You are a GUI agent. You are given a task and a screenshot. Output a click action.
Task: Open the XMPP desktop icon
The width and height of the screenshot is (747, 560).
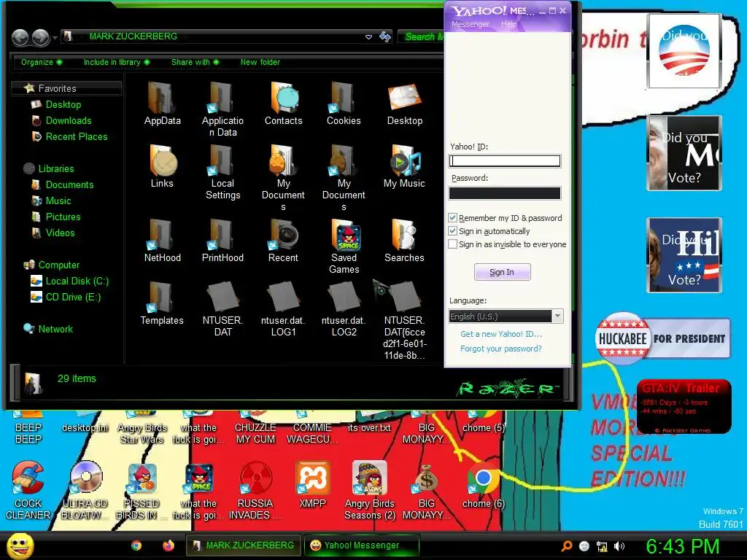pyautogui.click(x=312, y=485)
